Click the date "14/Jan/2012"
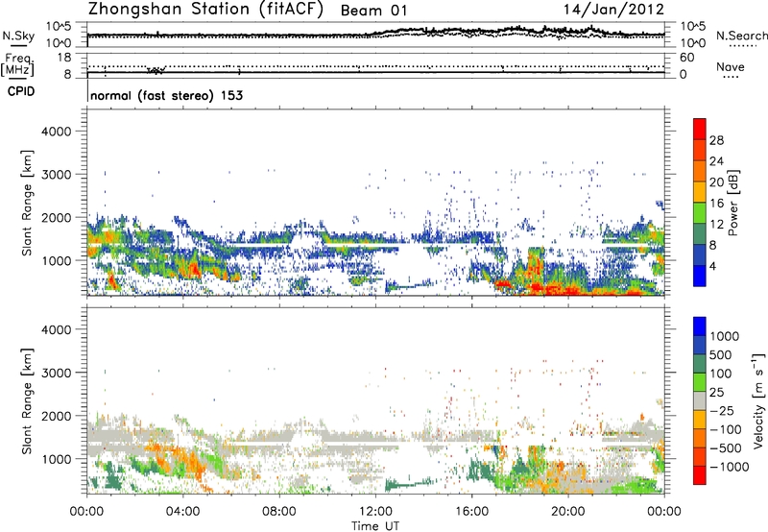The height and width of the screenshot is (532, 768). 613,10
